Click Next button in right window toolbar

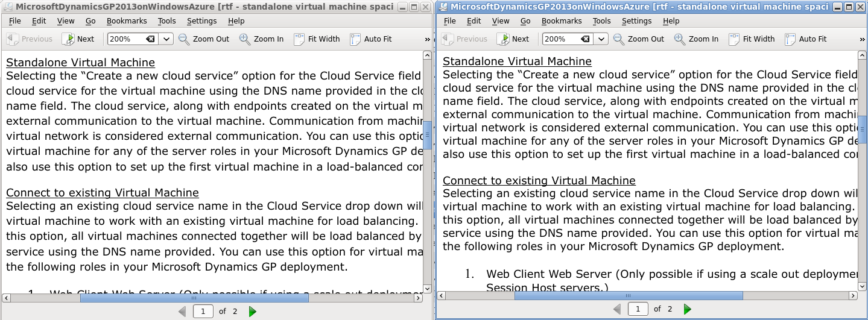513,39
